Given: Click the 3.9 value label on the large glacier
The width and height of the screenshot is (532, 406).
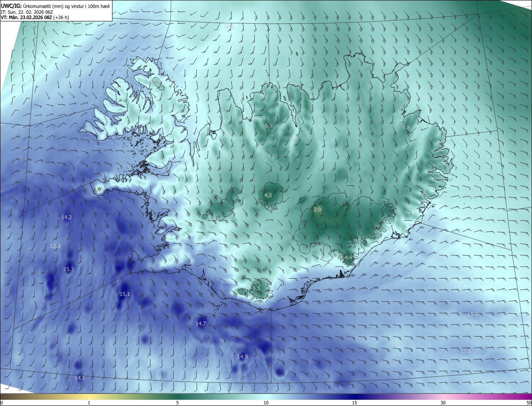Looking at the screenshot, I should [317, 210].
